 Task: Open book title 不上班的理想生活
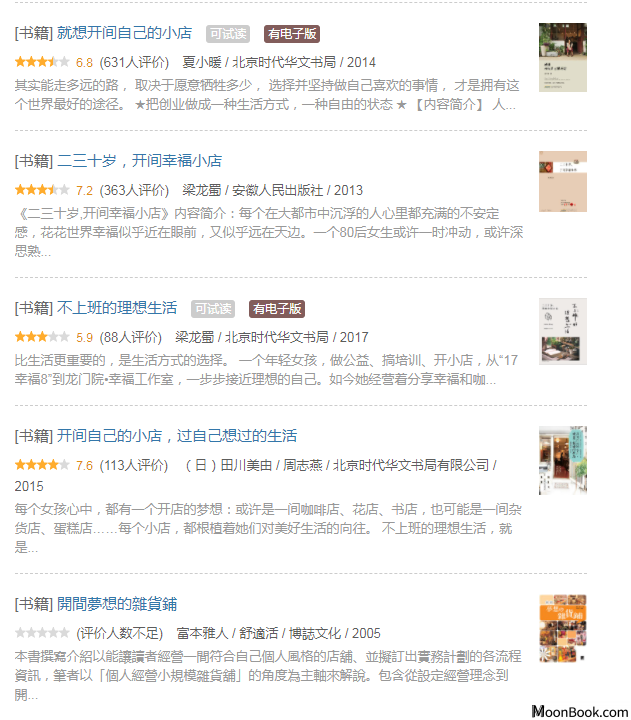point(117,308)
